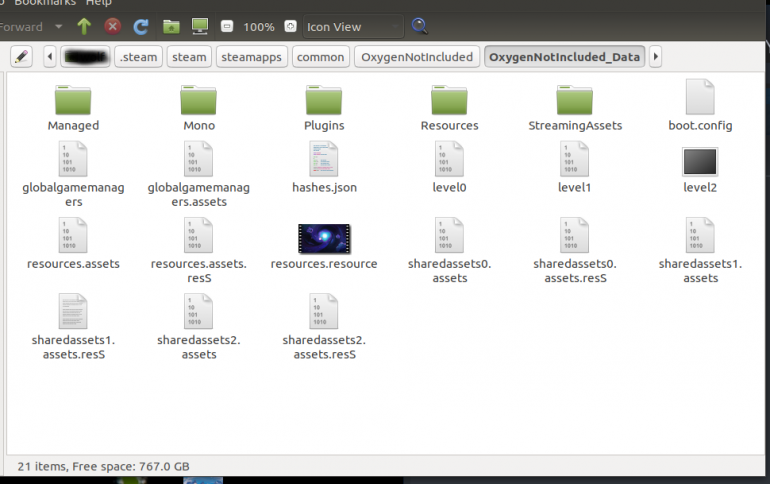
Task: Select the sharedassets1.assets.resS file
Action: 73,327
